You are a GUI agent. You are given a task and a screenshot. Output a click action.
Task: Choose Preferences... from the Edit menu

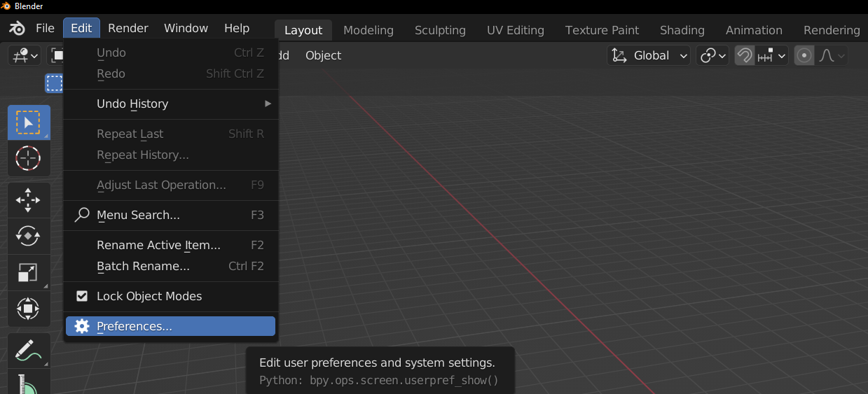tap(170, 326)
